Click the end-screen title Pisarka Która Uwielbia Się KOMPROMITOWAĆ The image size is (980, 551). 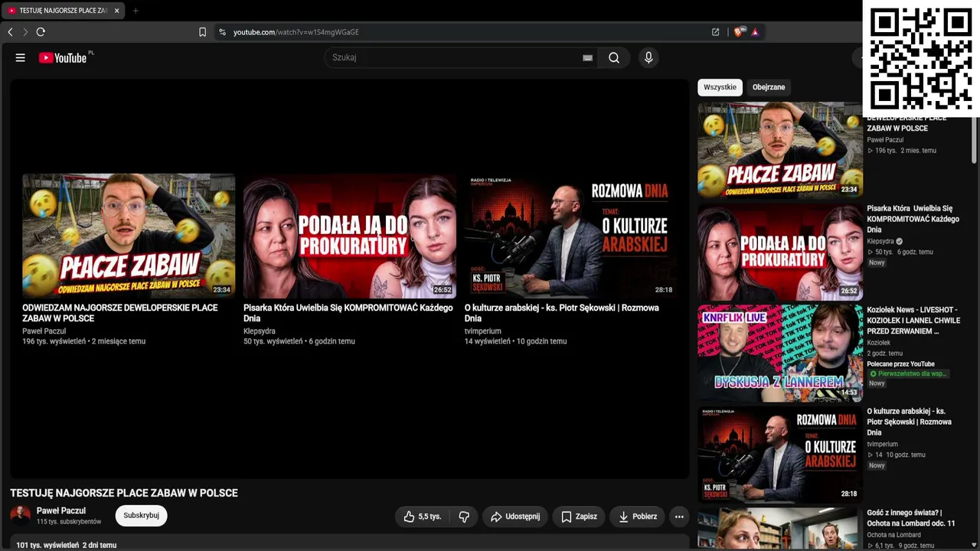coord(348,313)
